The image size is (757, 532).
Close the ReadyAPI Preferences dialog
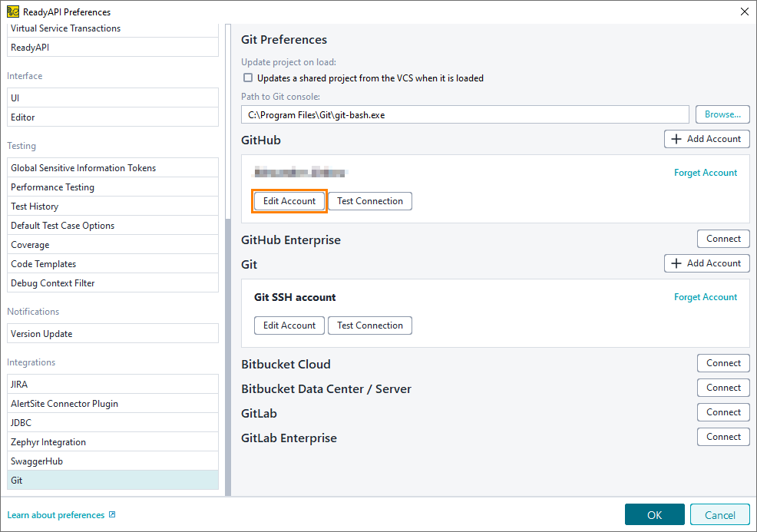point(743,12)
